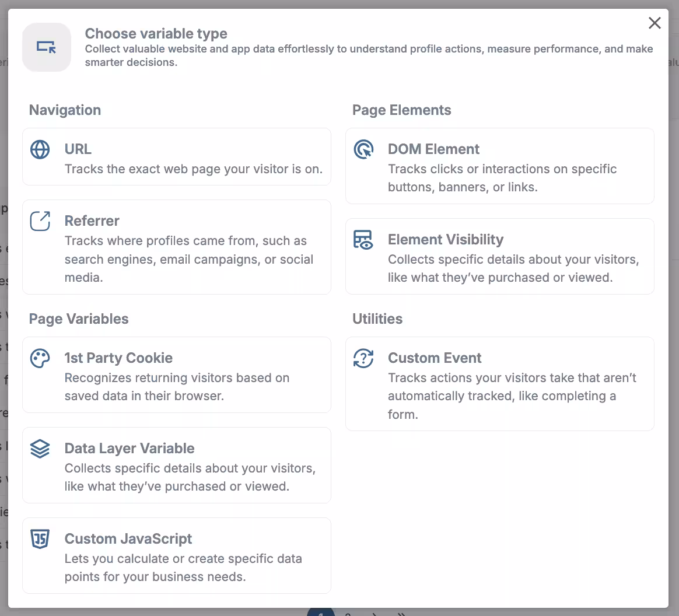Click the globe icon on the URL card
This screenshot has height=616, width=679.
click(40, 149)
